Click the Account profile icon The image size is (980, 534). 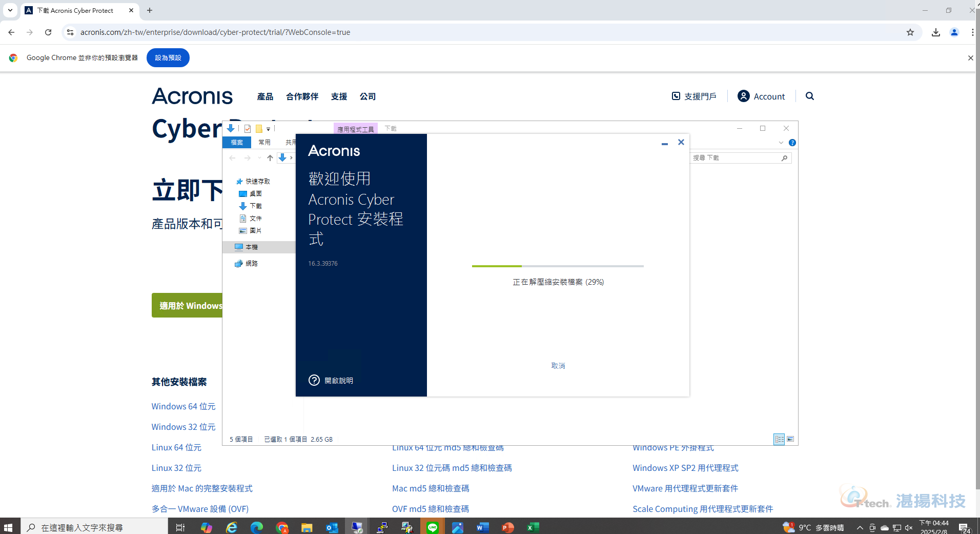click(x=743, y=96)
